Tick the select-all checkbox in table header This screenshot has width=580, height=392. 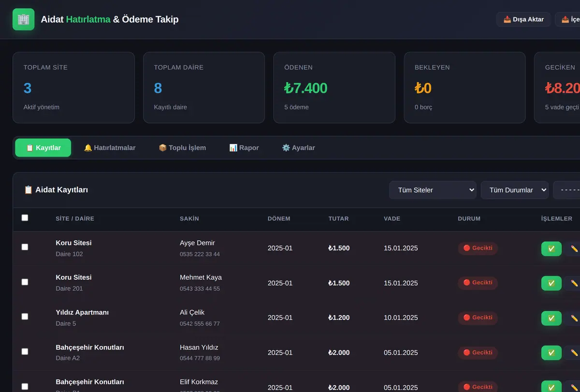point(25,218)
